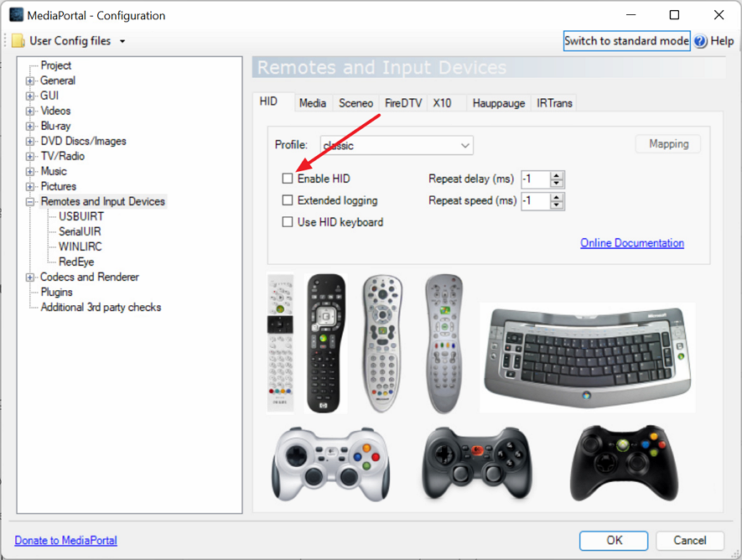Click the blue Help question mark icon
Image resolution: width=742 pixels, height=560 pixels.
coord(700,41)
